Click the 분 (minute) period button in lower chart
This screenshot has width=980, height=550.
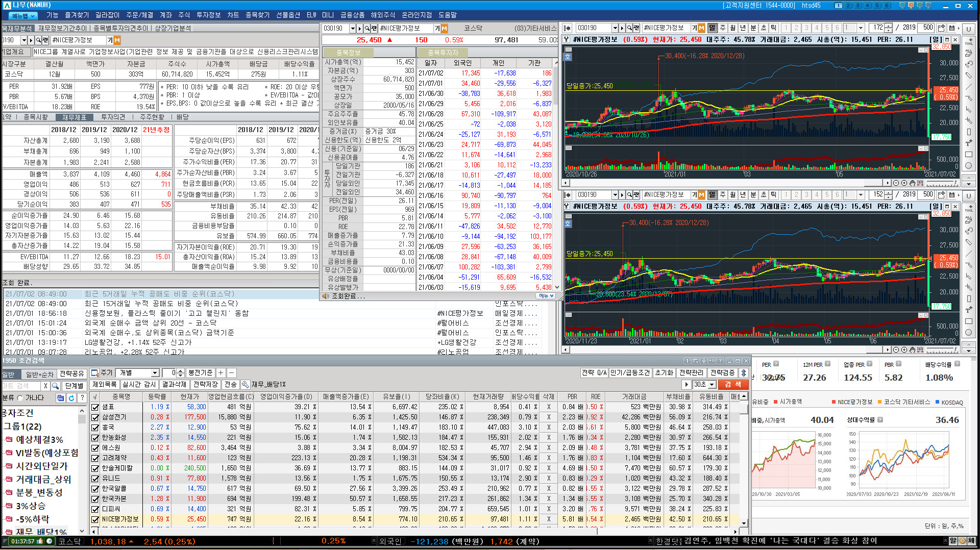point(753,195)
